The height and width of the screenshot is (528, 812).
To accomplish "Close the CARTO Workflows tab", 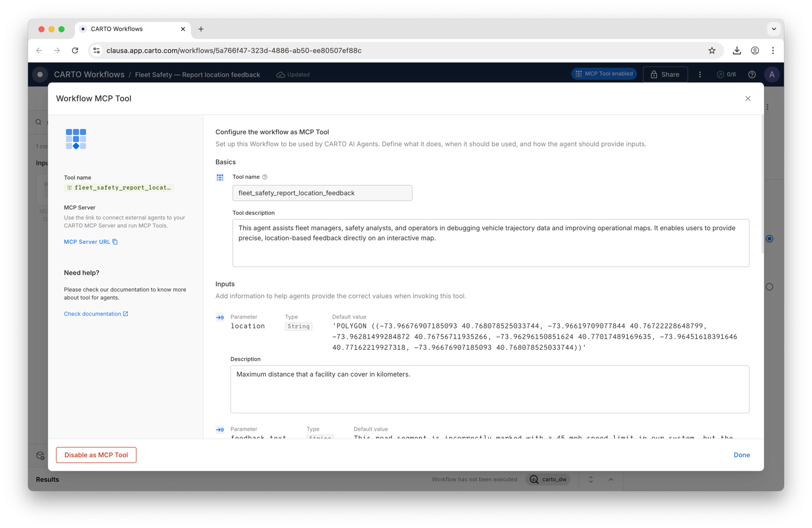I will 183,29.
